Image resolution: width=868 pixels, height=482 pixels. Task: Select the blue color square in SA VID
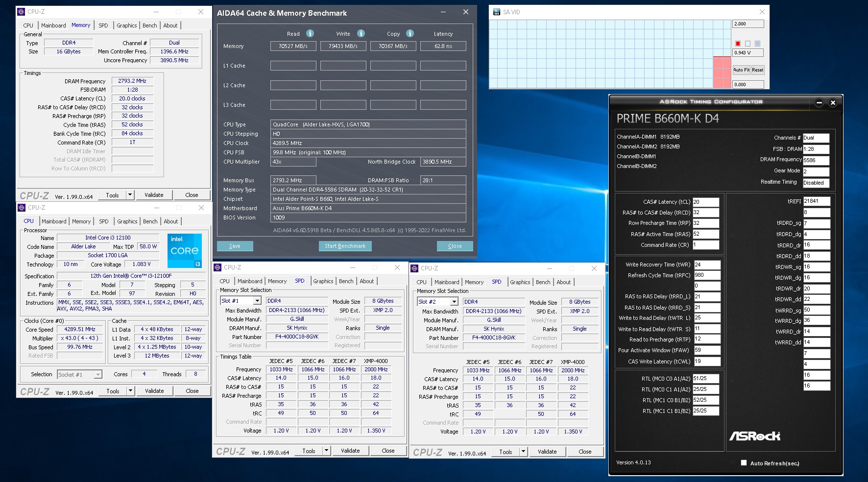pyautogui.click(x=757, y=44)
